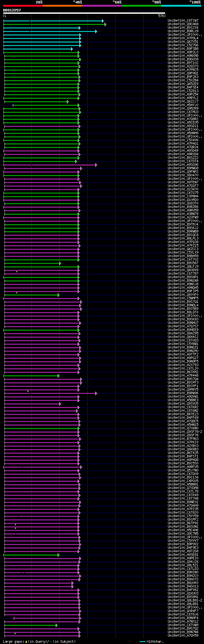Select the UniRef100_C4PG05 label

(183, 481)
